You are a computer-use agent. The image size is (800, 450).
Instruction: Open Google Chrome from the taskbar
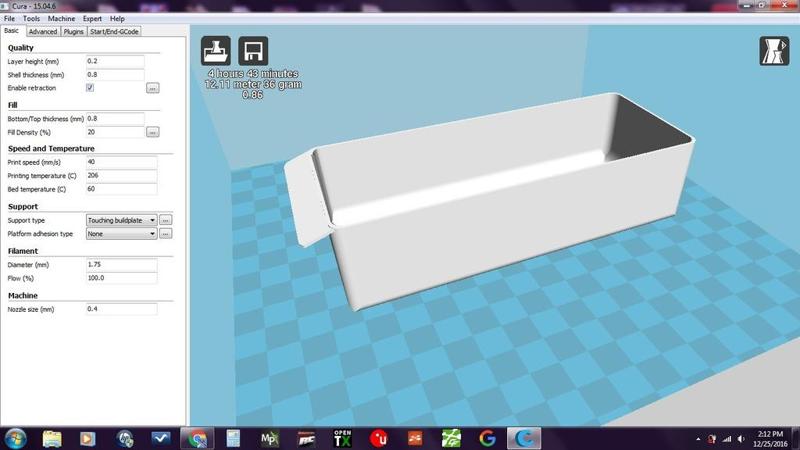tap(197, 438)
